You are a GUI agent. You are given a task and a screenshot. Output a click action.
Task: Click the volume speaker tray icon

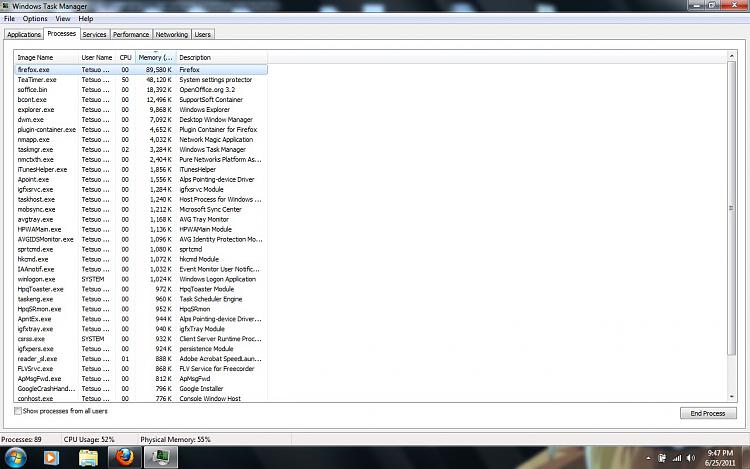coord(691,458)
